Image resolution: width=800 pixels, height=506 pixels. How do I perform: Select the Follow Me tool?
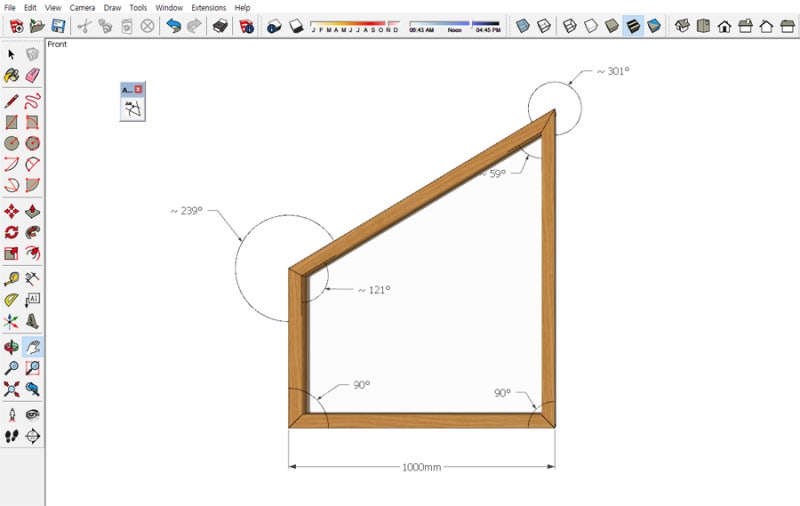[x=32, y=232]
